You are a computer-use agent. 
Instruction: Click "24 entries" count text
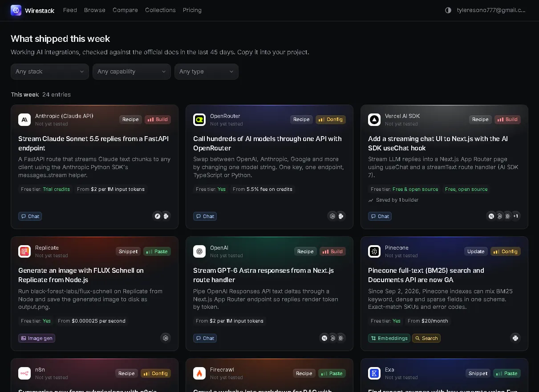pos(57,95)
